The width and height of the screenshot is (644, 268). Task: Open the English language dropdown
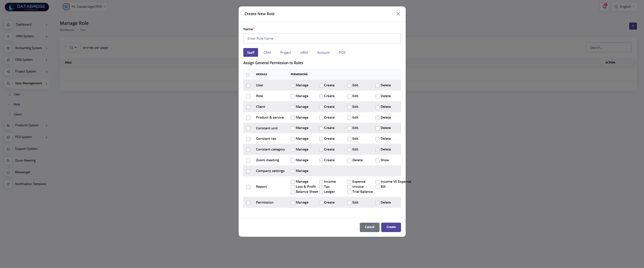pyautogui.click(x=625, y=7)
